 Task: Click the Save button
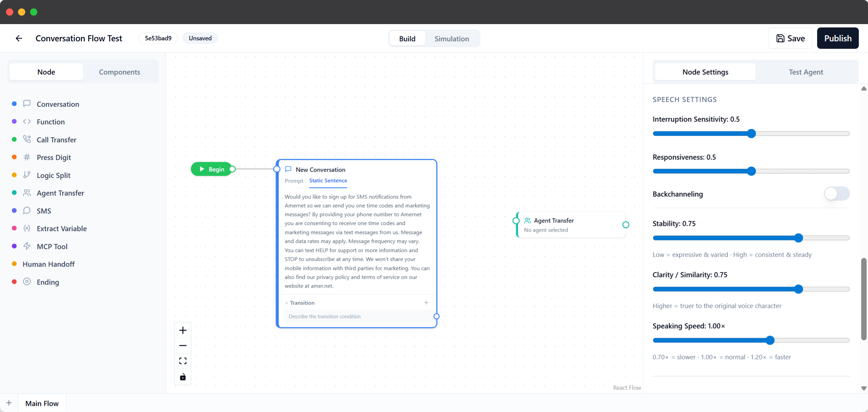tap(790, 38)
